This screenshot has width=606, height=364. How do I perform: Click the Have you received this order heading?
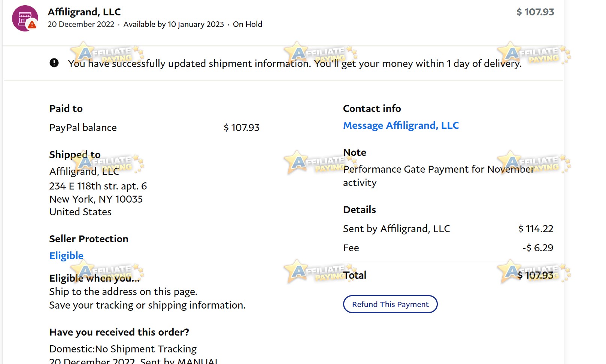[x=119, y=332]
